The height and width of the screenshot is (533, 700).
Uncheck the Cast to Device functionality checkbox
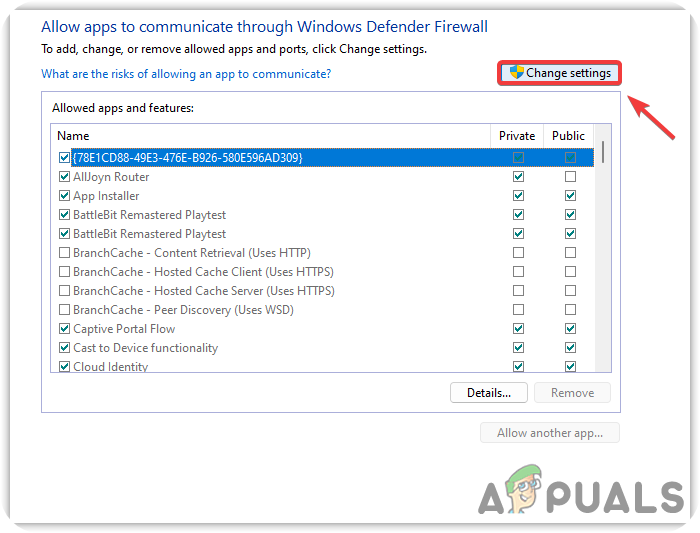pyautogui.click(x=64, y=348)
